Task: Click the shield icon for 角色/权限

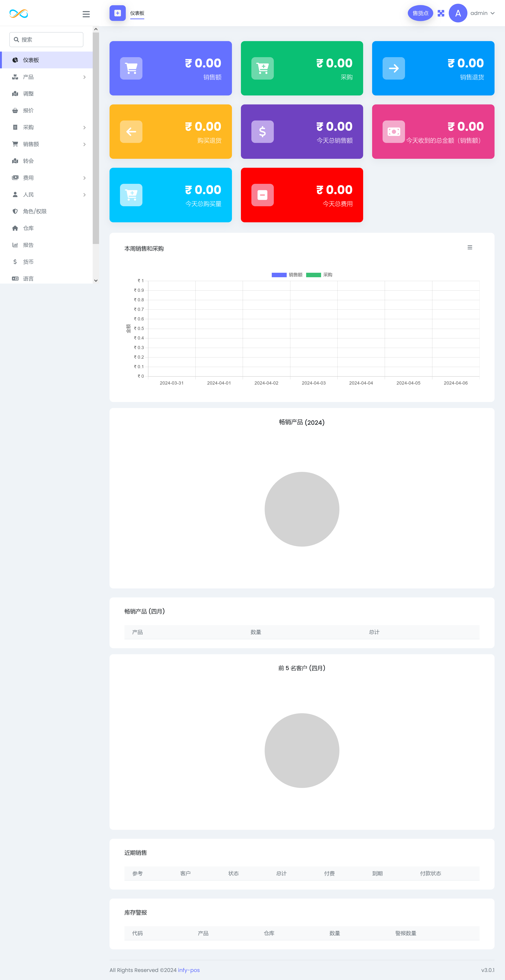Action: pyautogui.click(x=15, y=211)
